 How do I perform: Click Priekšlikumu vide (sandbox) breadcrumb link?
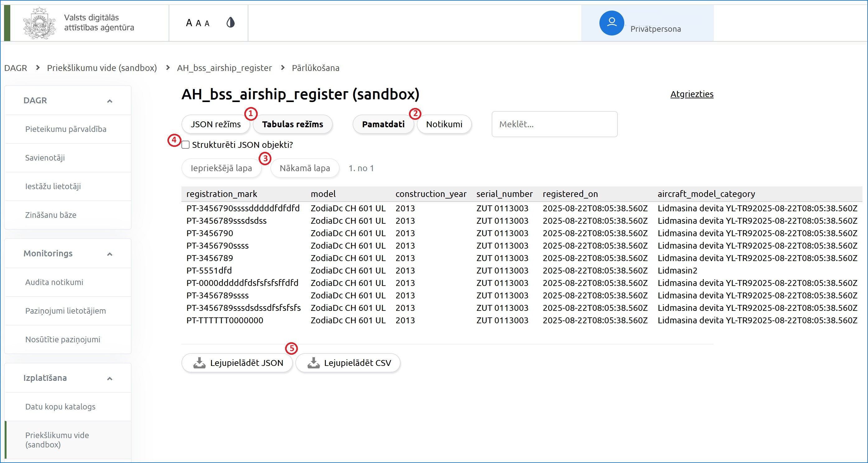tap(102, 68)
